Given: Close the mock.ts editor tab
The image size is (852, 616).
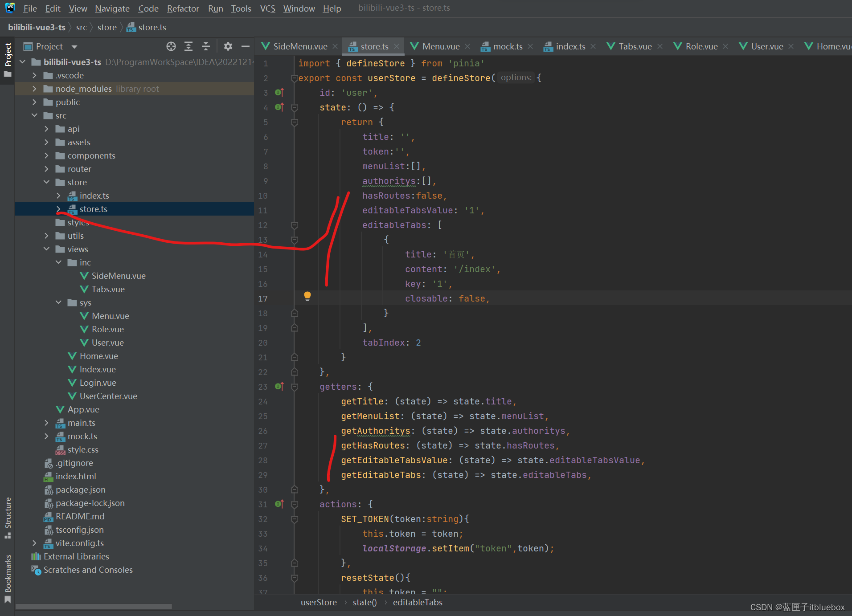Looking at the screenshot, I should [x=530, y=46].
